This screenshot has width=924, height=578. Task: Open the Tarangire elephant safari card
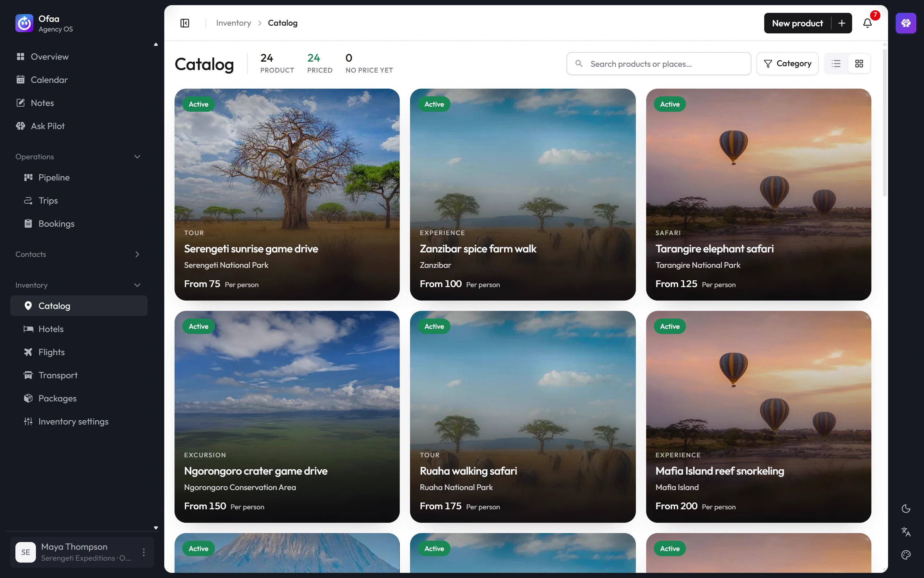[x=758, y=195]
